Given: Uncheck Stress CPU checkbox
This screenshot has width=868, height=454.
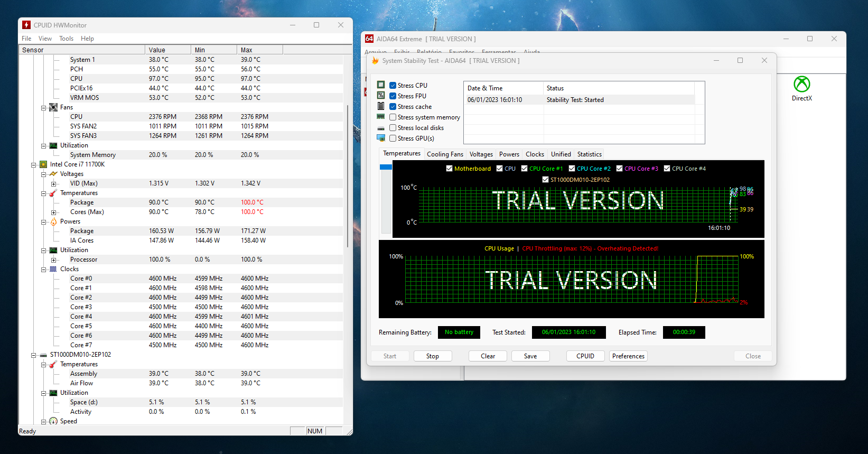Looking at the screenshot, I should click(x=393, y=85).
